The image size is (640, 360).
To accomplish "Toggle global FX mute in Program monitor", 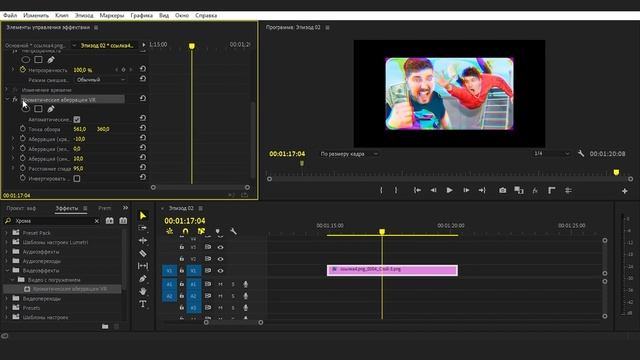I will [535, 190].
